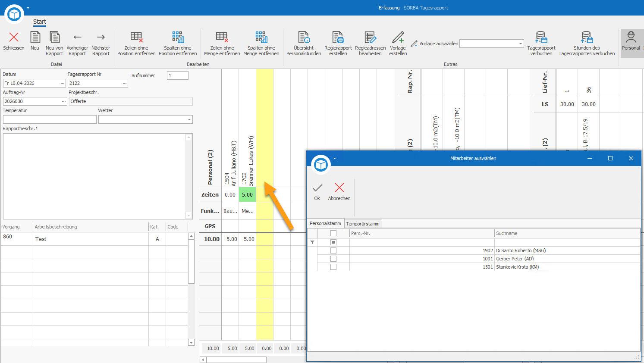The height and width of the screenshot is (363, 644).
Task: Select Vorgang cell 860
Action: point(17,239)
